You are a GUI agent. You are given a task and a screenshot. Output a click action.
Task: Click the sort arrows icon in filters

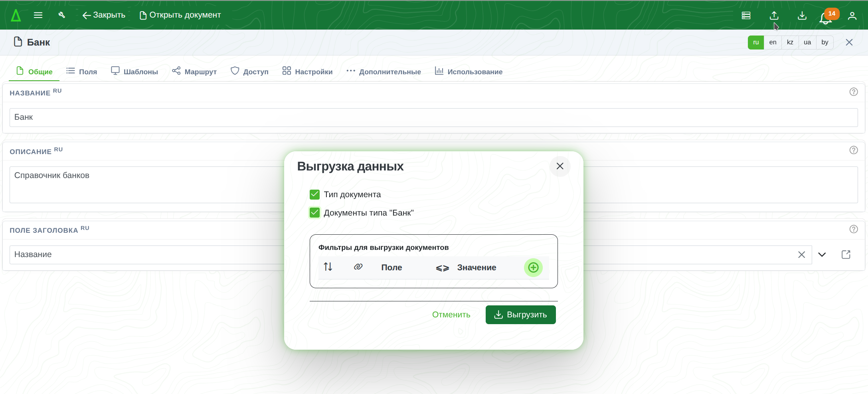(x=328, y=267)
